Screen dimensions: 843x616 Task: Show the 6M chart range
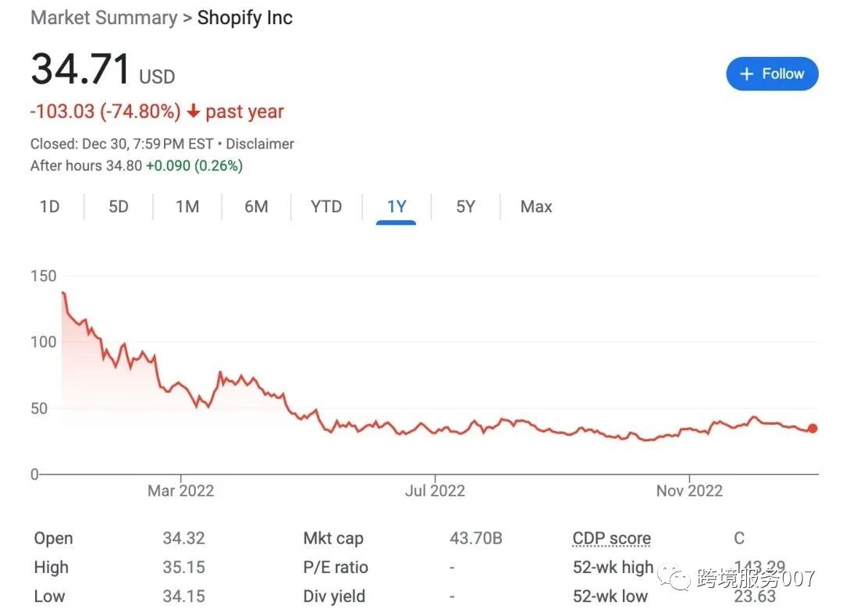point(256,207)
